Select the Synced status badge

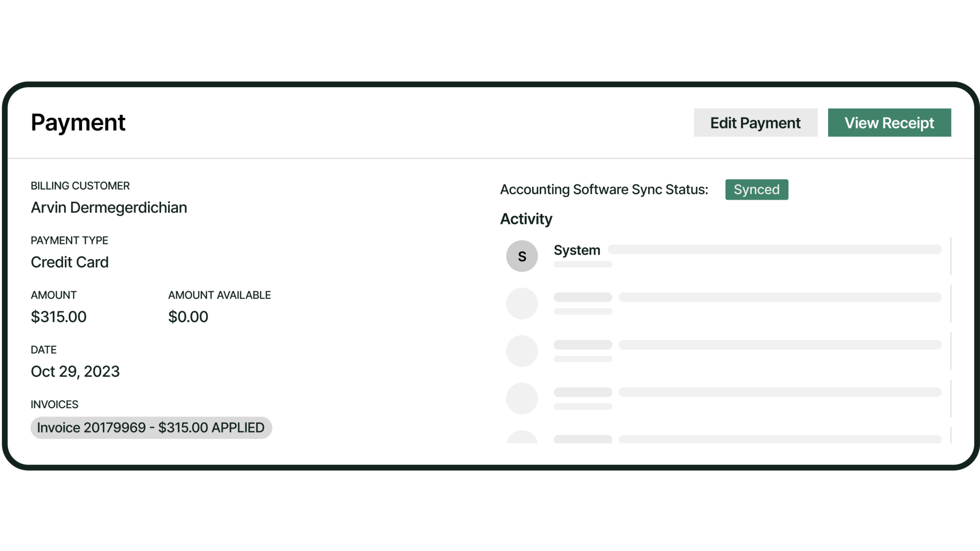coord(756,190)
